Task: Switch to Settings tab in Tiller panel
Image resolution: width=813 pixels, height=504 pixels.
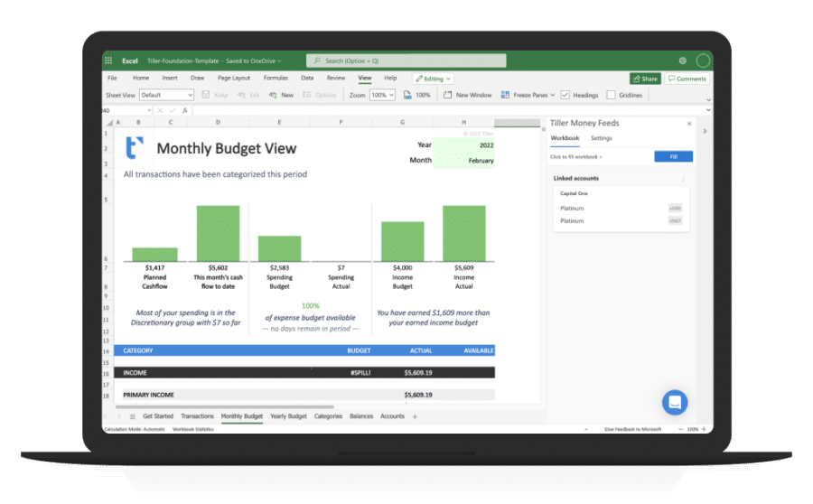Action: point(601,138)
